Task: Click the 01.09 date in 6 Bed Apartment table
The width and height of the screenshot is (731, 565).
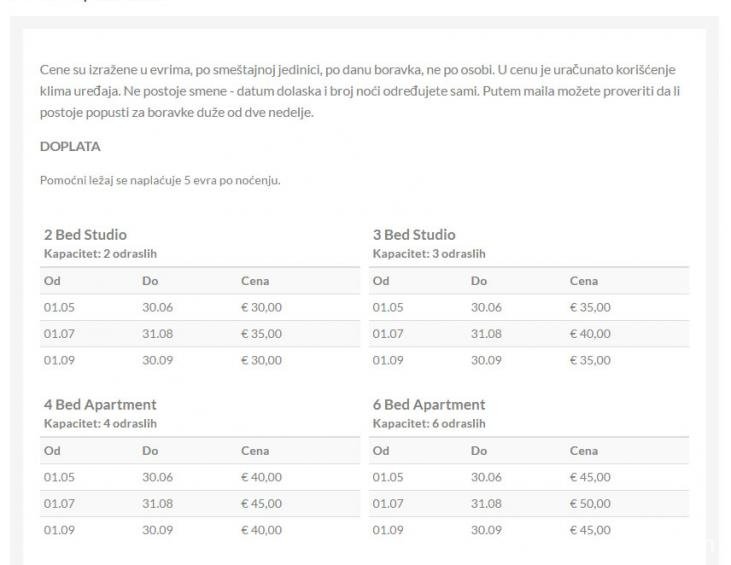Action: click(388, 530)
